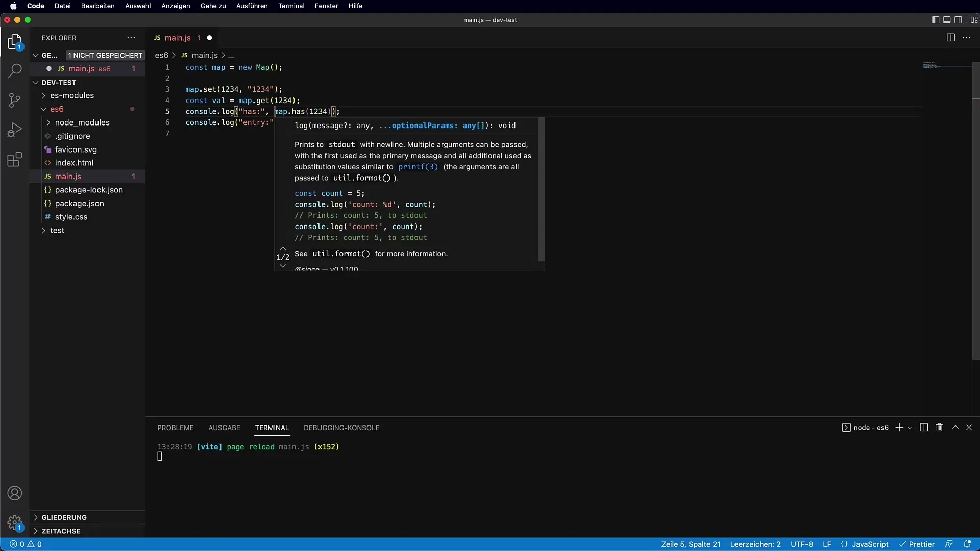
Task: Close the bottom panel
Action: pyautogui.click(x=969, y=428)
